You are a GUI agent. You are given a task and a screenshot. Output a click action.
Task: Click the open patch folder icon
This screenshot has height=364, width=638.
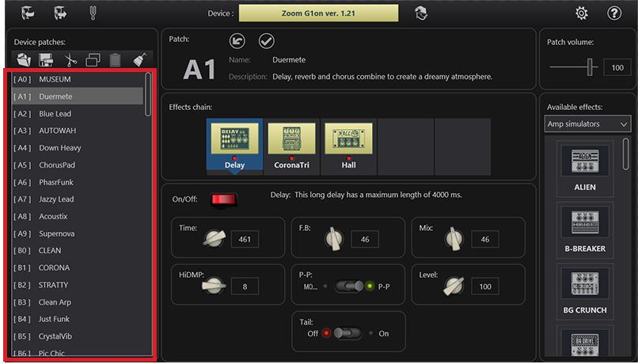(24, 59)
